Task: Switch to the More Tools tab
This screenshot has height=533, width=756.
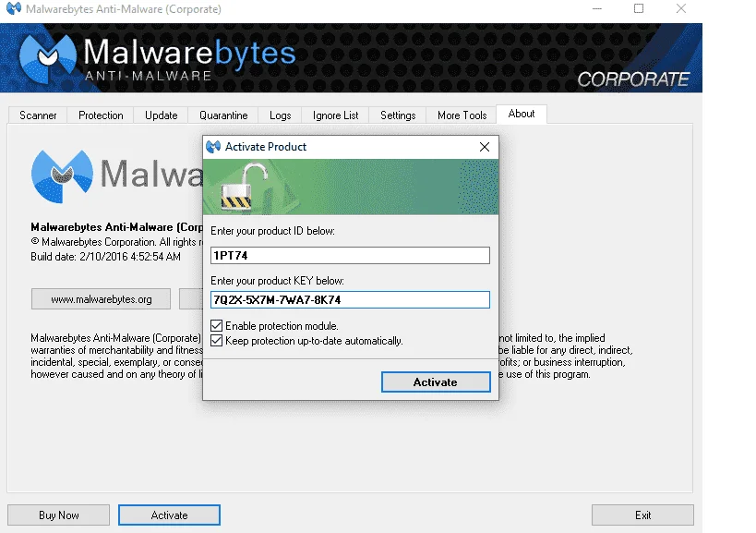Action: pos(462,115)
